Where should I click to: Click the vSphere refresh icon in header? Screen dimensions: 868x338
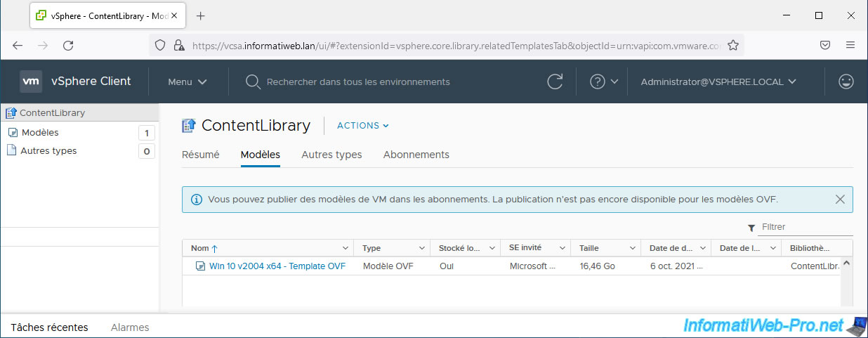555,82
